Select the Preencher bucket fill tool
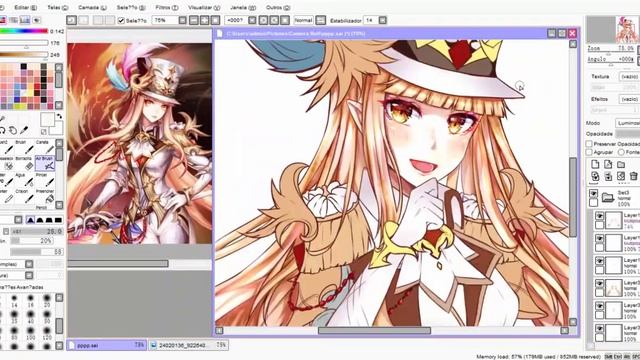 click(45, 196)
